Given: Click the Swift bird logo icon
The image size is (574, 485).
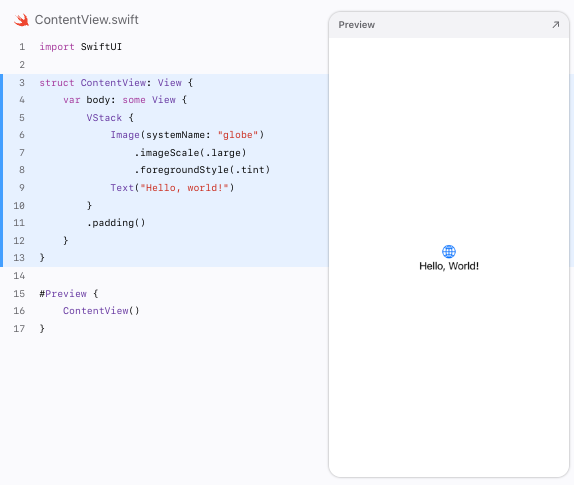Looking at the screenshot, I should point(22,20).
